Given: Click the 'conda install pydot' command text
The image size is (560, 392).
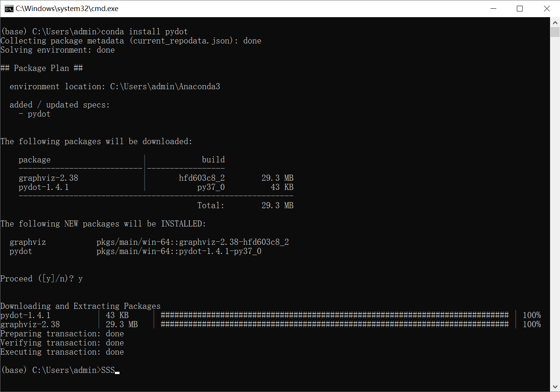Looking at the screenshot, I should (145, 32).
